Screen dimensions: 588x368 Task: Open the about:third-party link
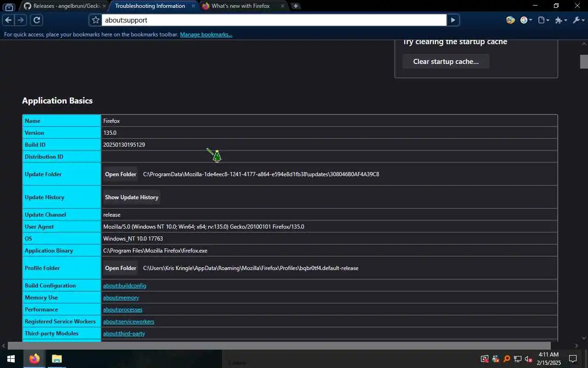tap(124, 333)
